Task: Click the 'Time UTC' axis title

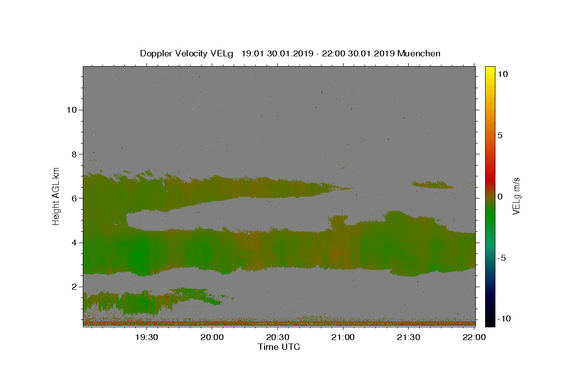Action: tap(279, 347)
